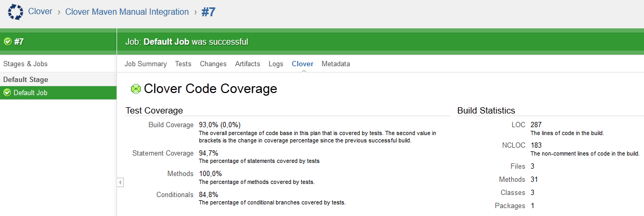The image size is (644, 216).
Task: Click the Classes label
Action: pos(513,192)
